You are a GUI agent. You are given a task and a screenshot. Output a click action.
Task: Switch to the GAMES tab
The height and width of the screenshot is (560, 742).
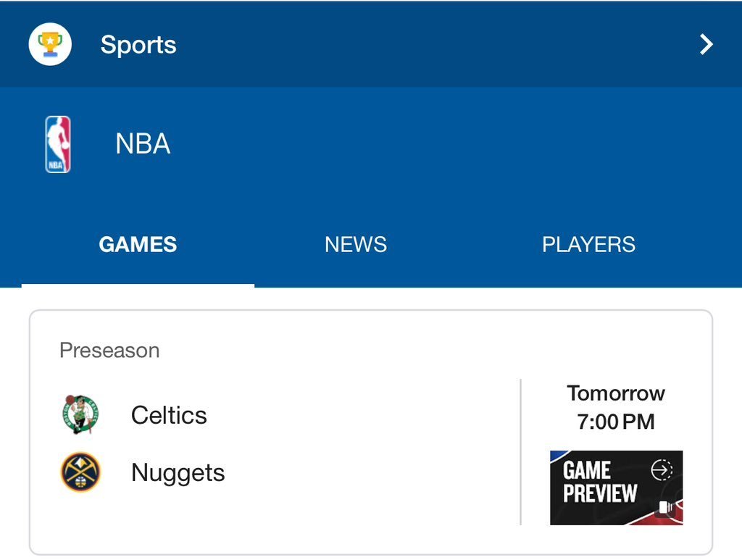[x=138, y=245]
